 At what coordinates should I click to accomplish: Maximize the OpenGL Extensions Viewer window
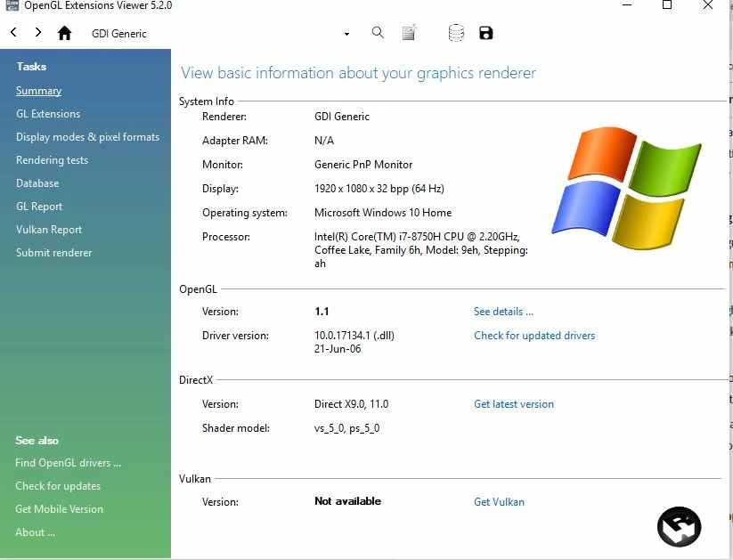(667, 5)
